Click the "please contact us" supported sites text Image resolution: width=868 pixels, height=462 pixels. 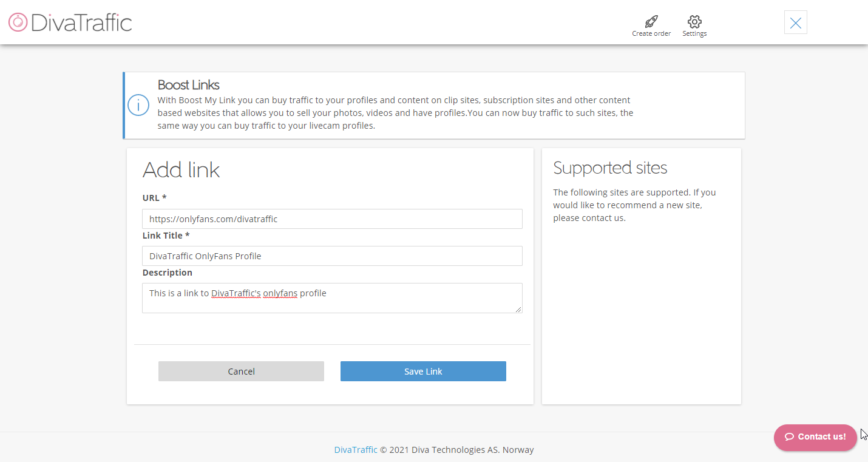coord(589,218)
